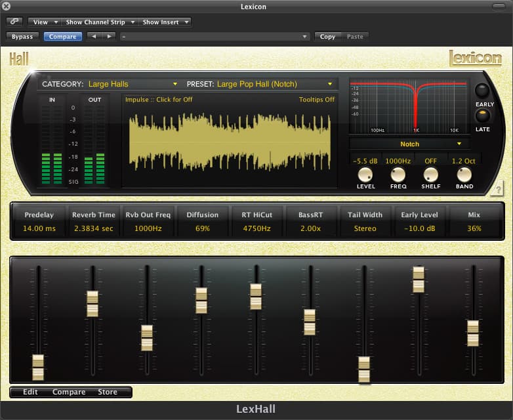Viewport: 513px width, 420px height.
Task: Click the 1.2 Oct bandwidth value
Action: pos(464,161)
